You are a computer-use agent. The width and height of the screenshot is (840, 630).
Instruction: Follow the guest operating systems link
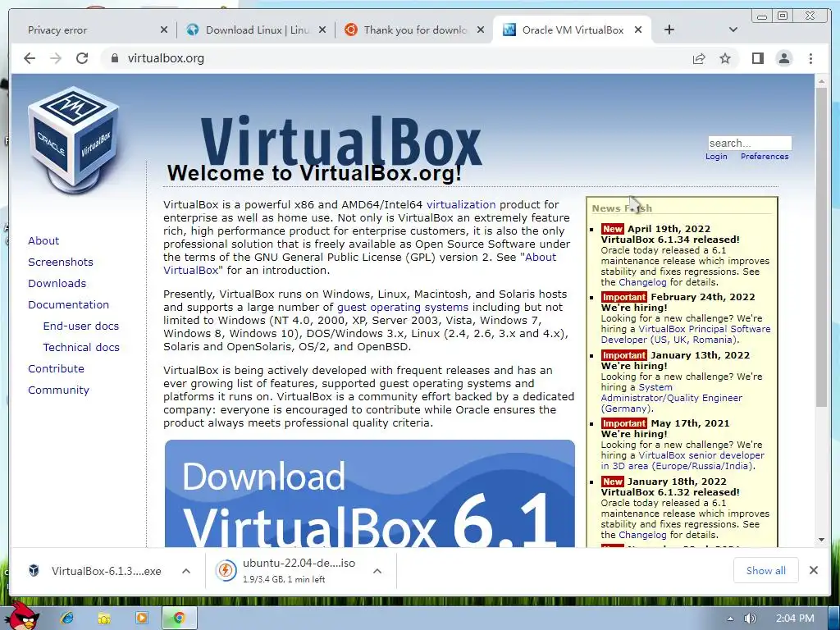[402, 308]
